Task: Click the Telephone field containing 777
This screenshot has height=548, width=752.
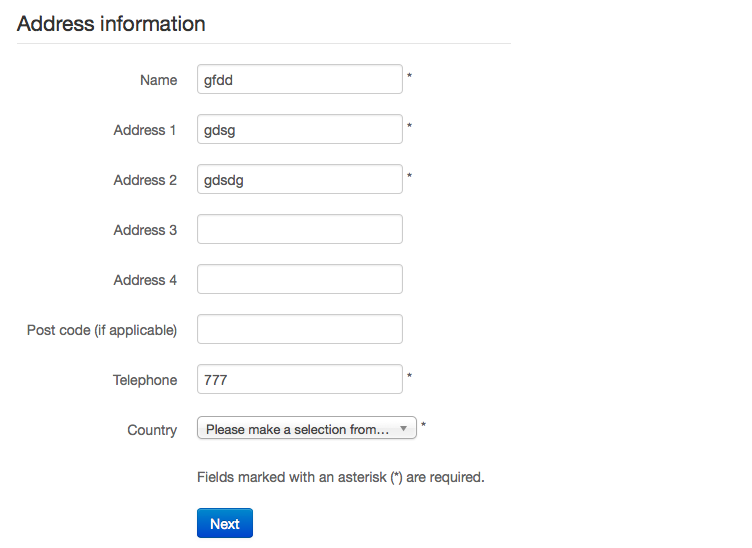Action: [x=300, y=380]
